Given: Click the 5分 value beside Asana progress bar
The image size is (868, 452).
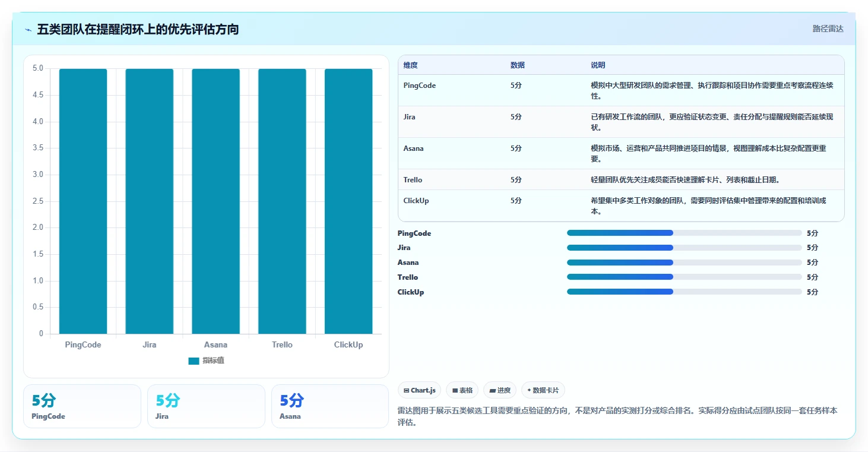Looking at the screenshot, I should tap(812, 263).
